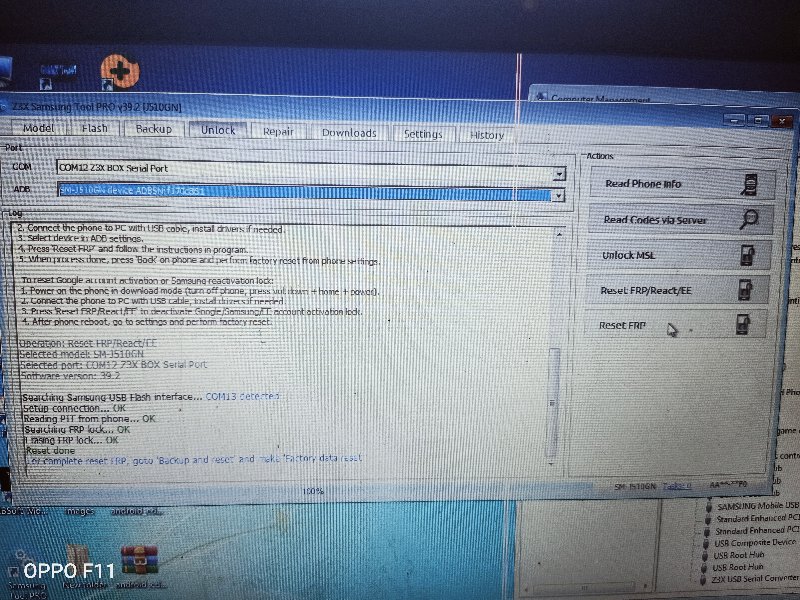Viewport: 800px width, 600px height.
Task: Open the Backup tab
Action: (x=154, y=129)
